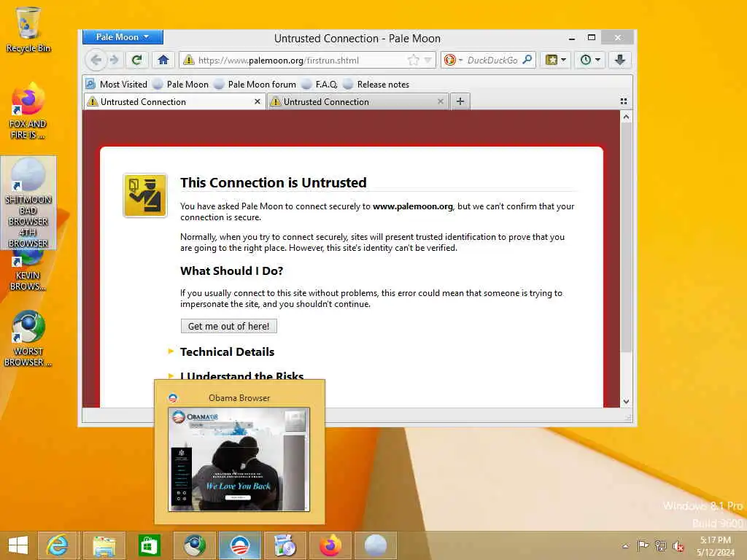Open a new tab with plus button
747x560 pixels.
pyautogui.click(x=460, y=101)
